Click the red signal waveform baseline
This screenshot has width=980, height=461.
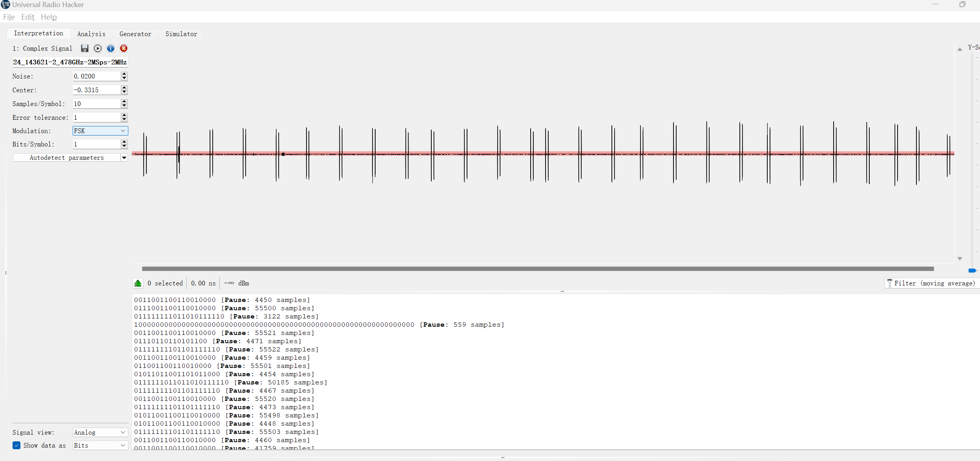(543, 153)
